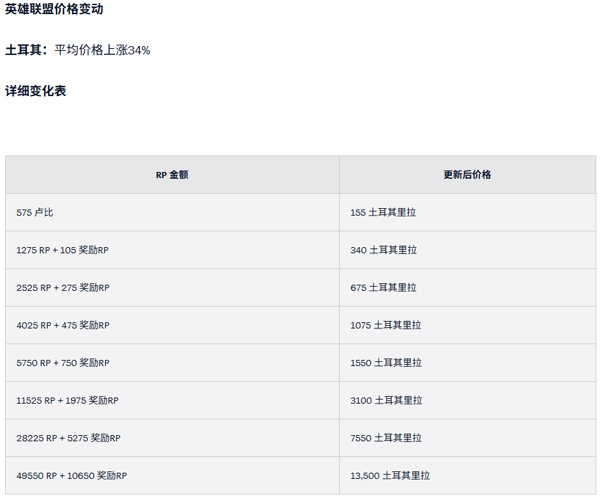Select the 575 卢比 cell
The image size is (600, 497).
click(x=37, y=212)
